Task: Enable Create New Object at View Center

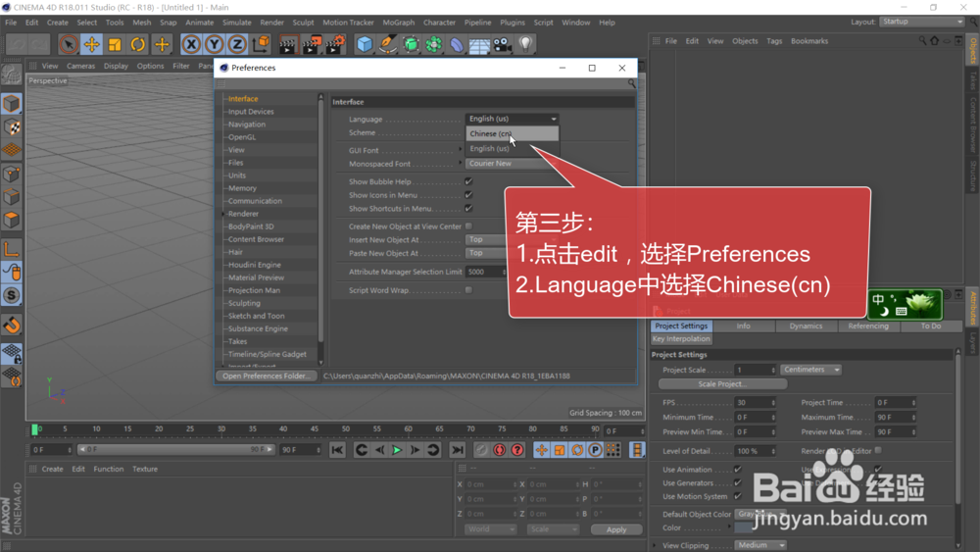Action: [468, 226]
